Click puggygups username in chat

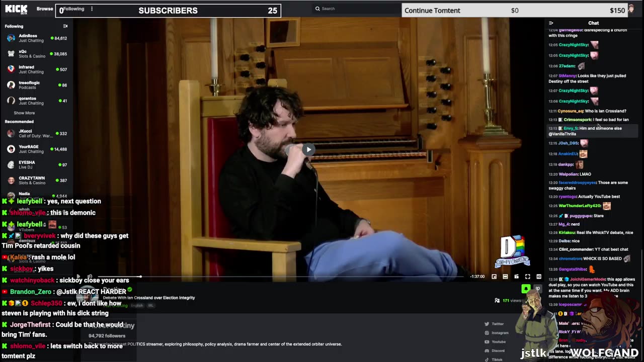click(x=581, y=216)
